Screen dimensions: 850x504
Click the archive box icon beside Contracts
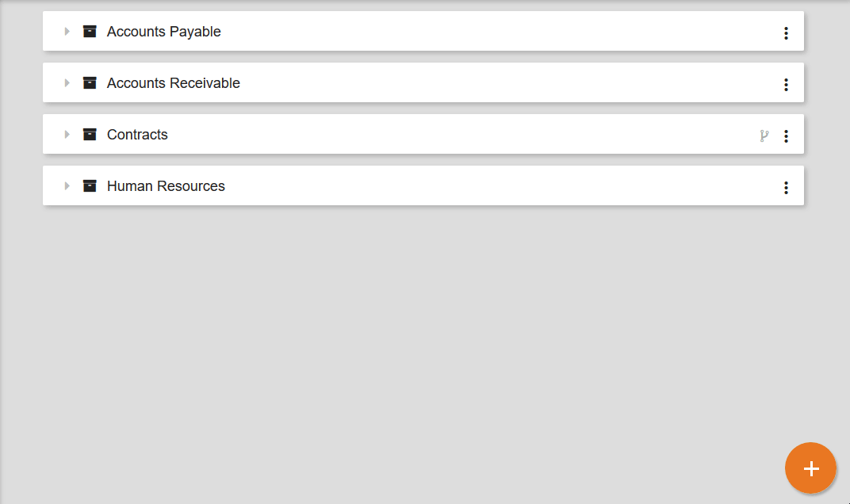[90, 135]
